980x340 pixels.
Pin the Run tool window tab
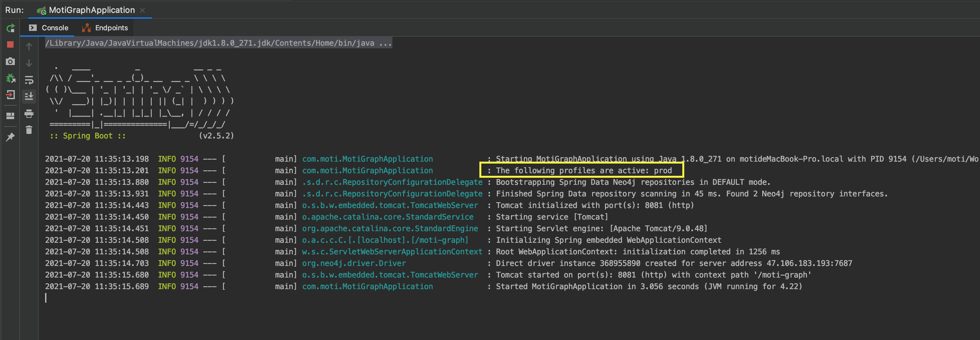click(10, 137)
